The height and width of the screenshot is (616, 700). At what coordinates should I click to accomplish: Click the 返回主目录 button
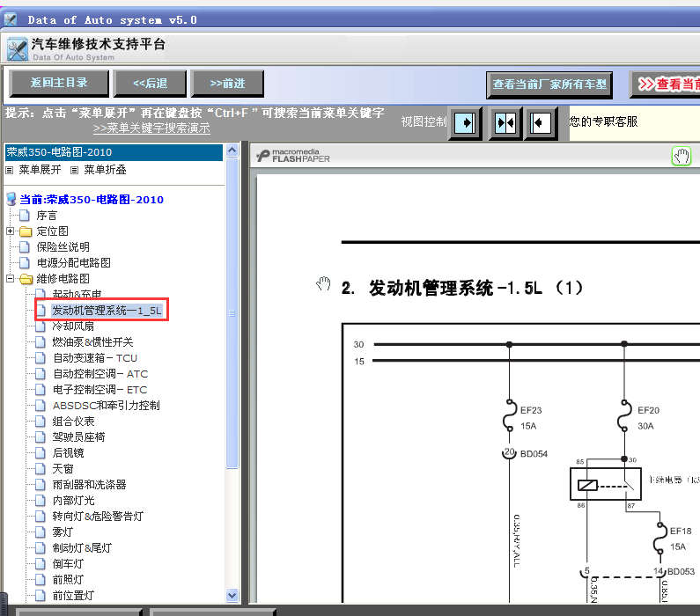click(59, 83)
